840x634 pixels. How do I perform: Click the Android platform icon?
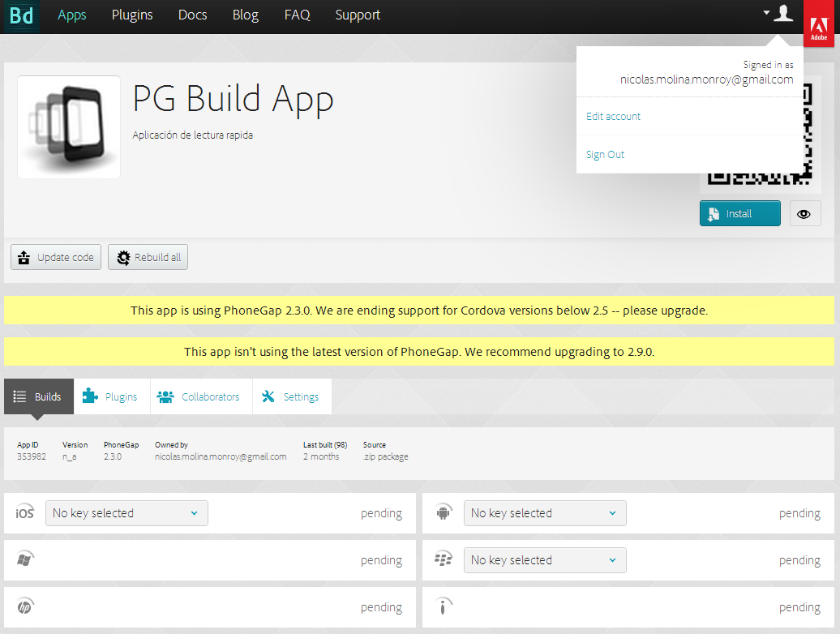pos(444,512)
